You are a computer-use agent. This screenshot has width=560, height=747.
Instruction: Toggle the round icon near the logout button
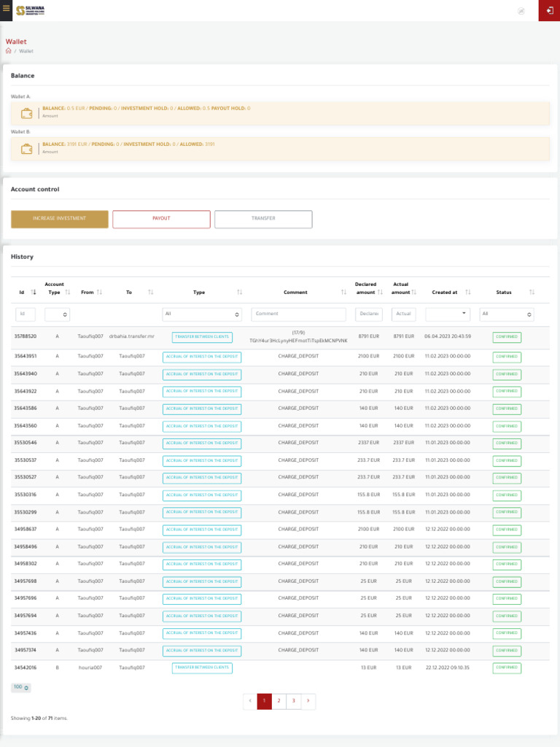pyautogui.click(x=521, y=11)
